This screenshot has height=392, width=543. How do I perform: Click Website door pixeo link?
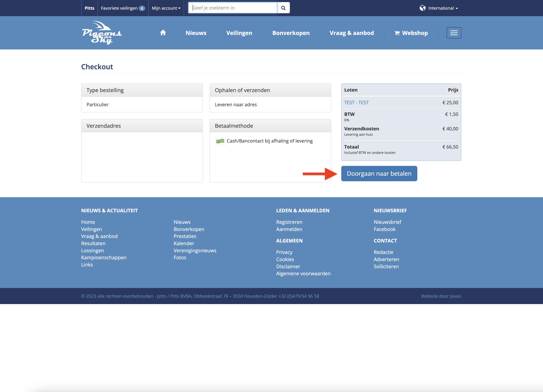[x=441, y=296]
